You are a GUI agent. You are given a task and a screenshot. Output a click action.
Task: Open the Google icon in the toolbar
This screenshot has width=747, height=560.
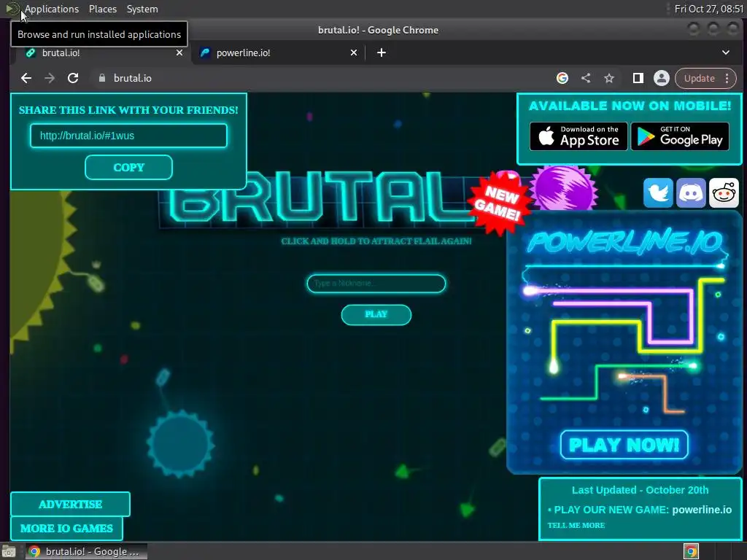[562, 78]
